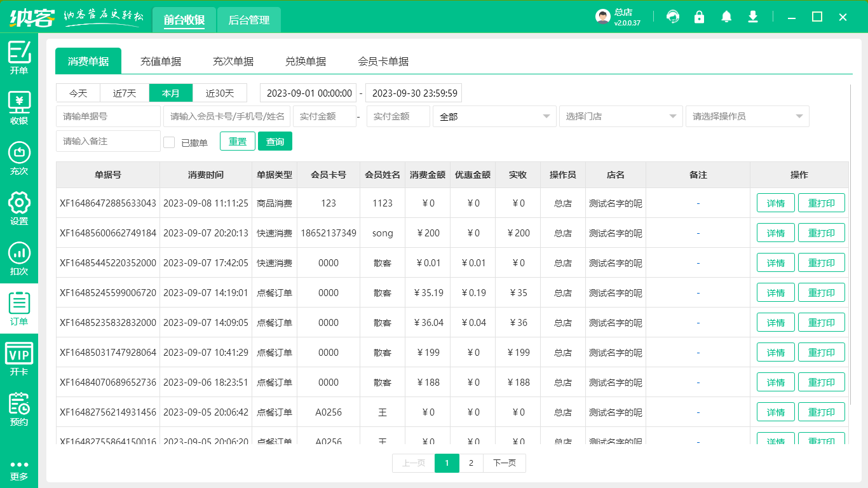This screenshot has width=868, height=488.
Task: Click 详情 on the first order row
Action: point(775,203)
